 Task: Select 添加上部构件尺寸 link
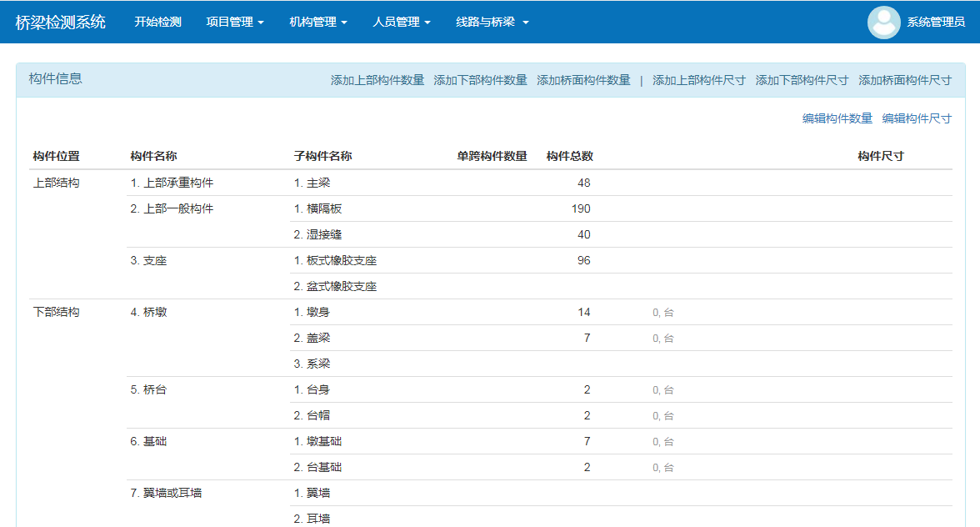[x=699, y=81]
